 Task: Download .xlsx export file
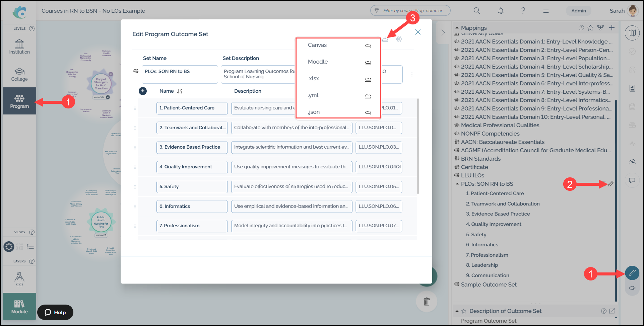point(368,79)
